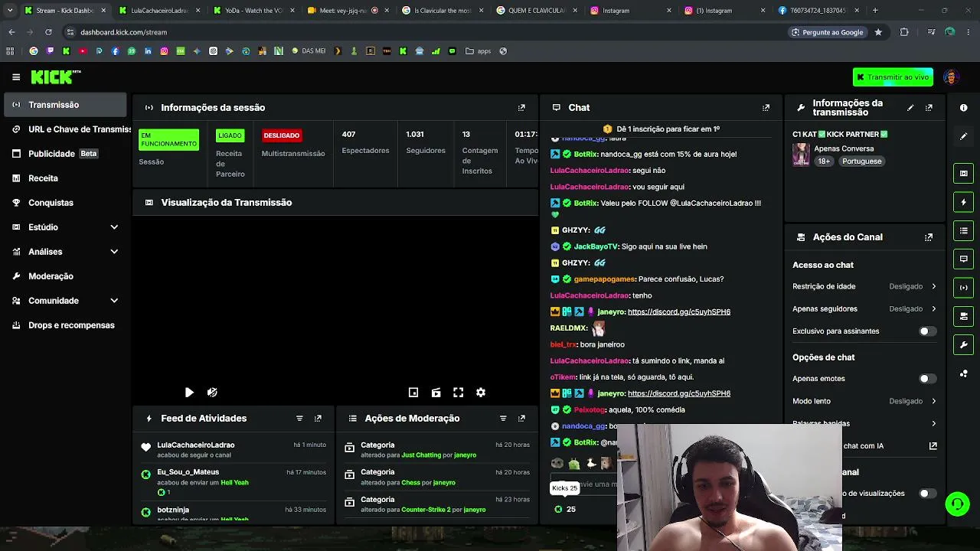Open the DAS MEI bookmark
The height and width of the screenshot is (551, 980).
pos(309,51)
